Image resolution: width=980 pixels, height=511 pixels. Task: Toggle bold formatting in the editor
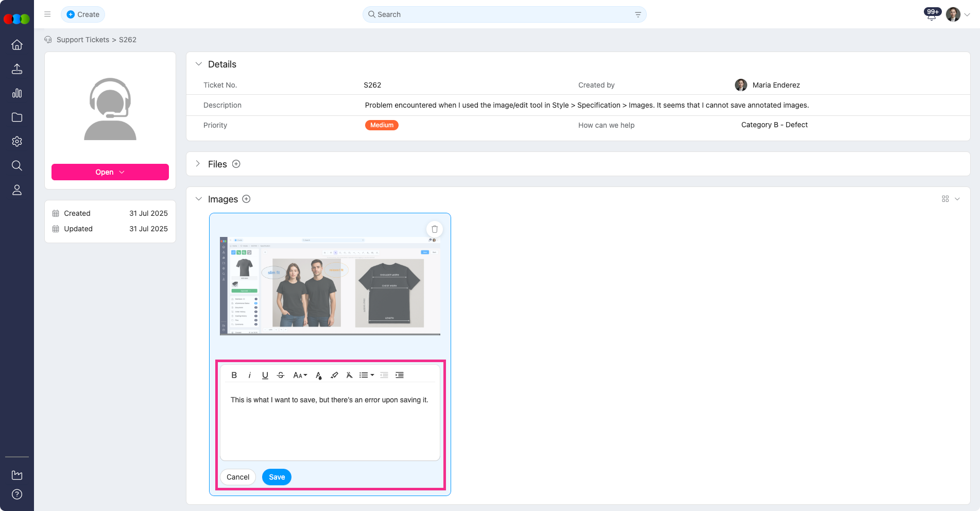(x=234, y=375)
